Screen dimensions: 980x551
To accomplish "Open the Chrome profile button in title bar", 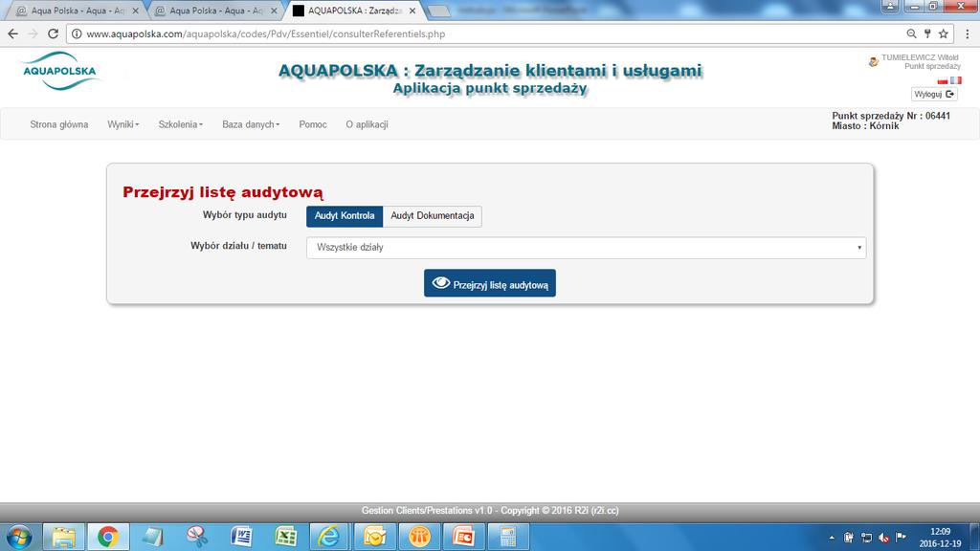I will [890, 7].
